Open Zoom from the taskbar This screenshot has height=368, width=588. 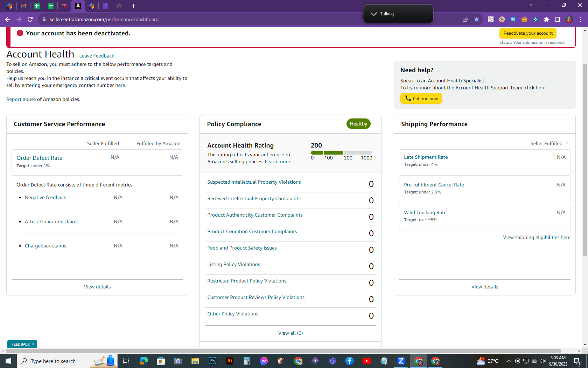(x=401, y=361)
